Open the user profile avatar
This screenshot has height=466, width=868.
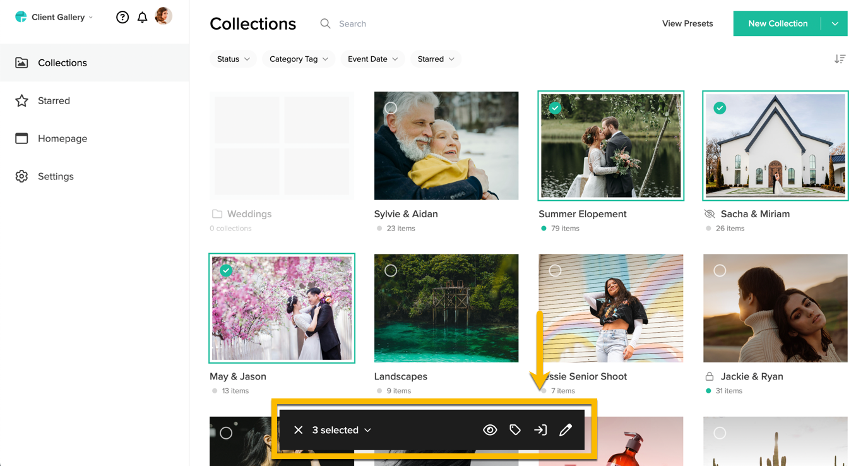click(x=163, y=16)
